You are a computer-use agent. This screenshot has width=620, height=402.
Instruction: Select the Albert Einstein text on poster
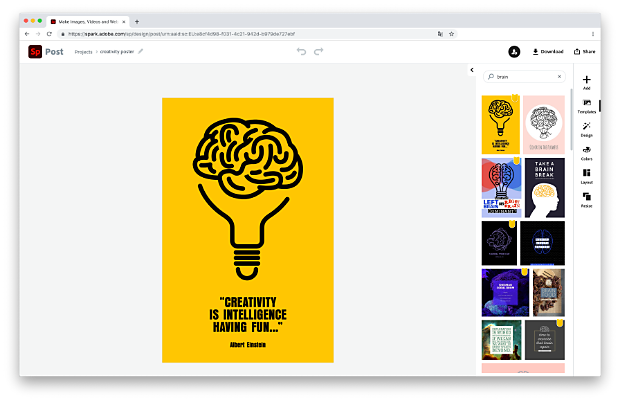248,345
